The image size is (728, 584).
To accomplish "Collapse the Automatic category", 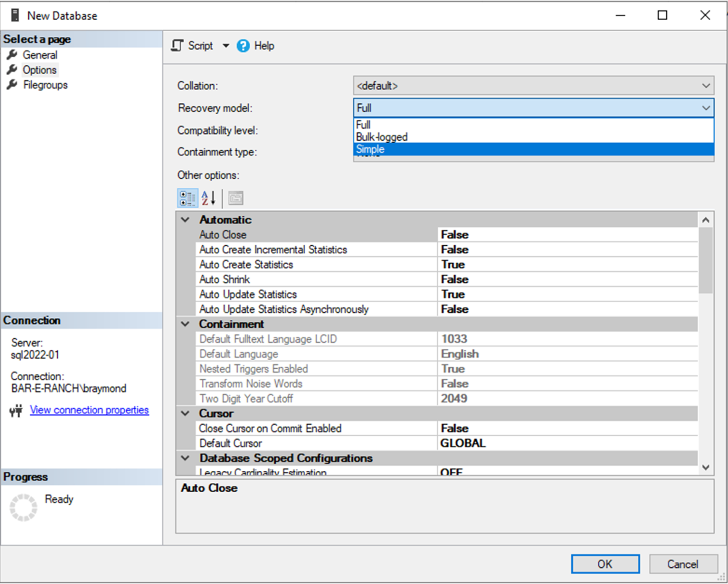I will tap(185, 220).
